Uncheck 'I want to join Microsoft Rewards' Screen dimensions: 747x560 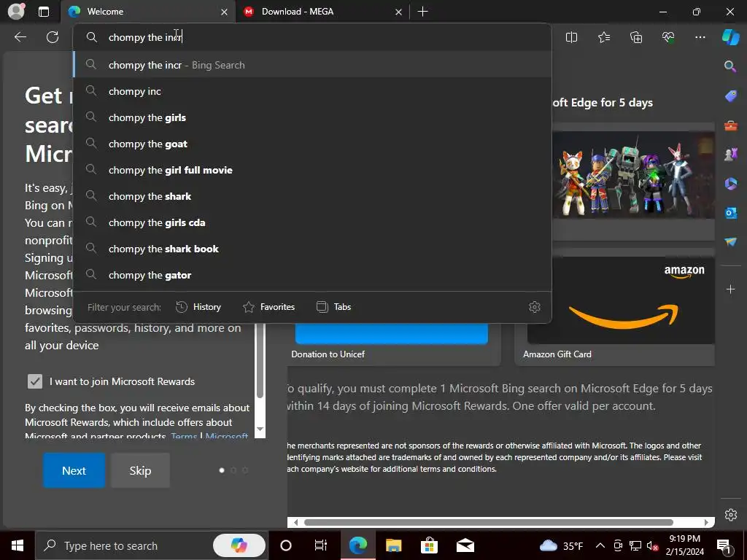35,381
